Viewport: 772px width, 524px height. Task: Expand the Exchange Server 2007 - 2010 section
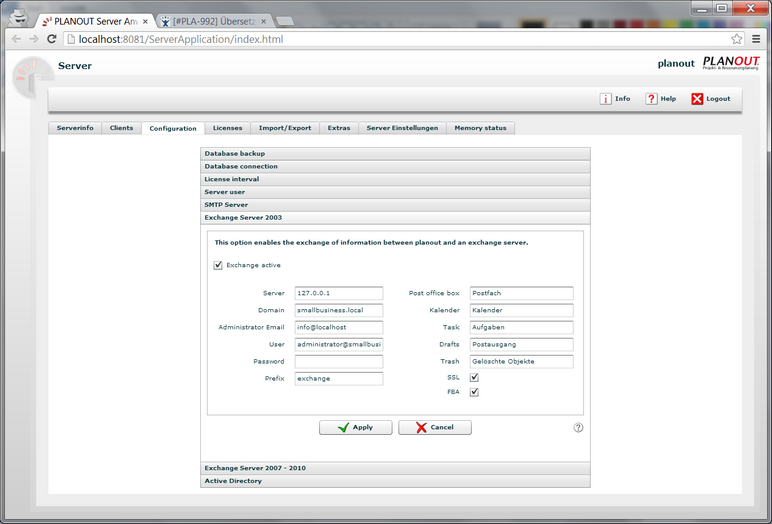[395, 468]
